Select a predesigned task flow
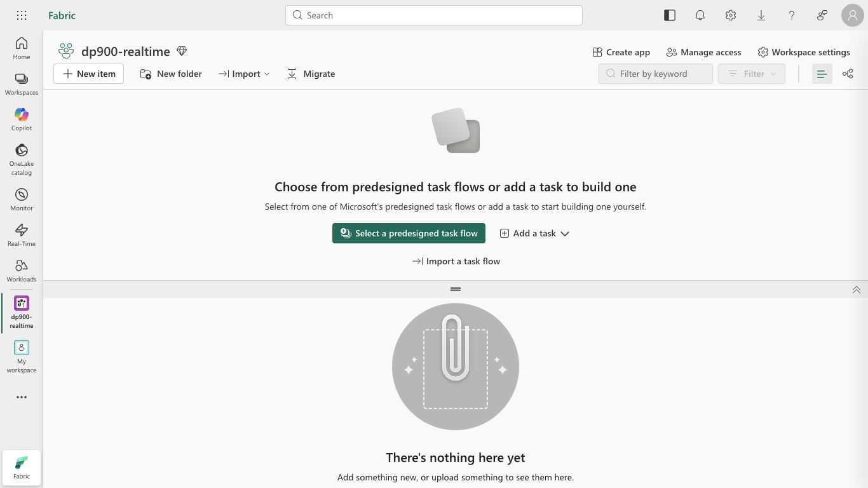868x488 pixels. (409, 233)
